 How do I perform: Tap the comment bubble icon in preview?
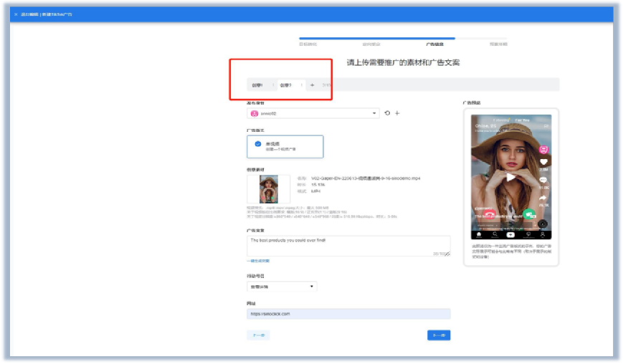point(543,181)
